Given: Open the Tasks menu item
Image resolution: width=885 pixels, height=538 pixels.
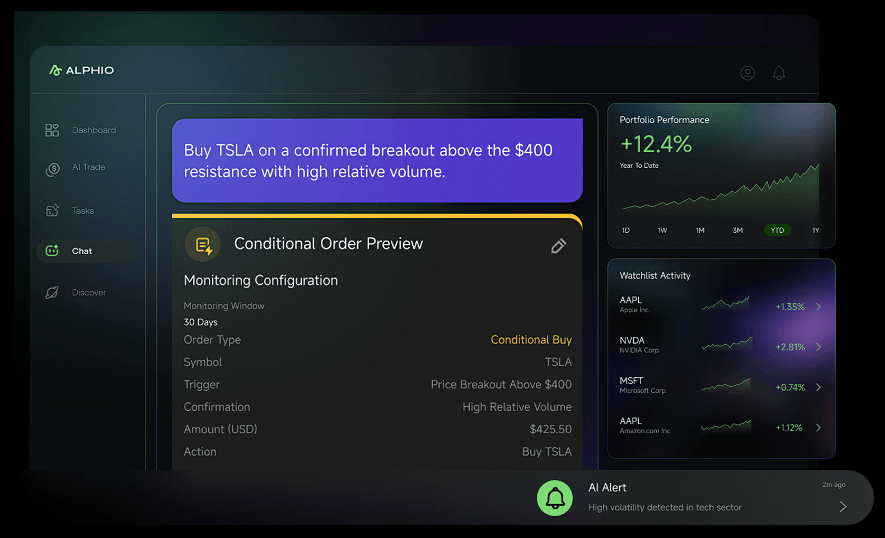Looking at the screenshot, I should (x=83, y=211).
